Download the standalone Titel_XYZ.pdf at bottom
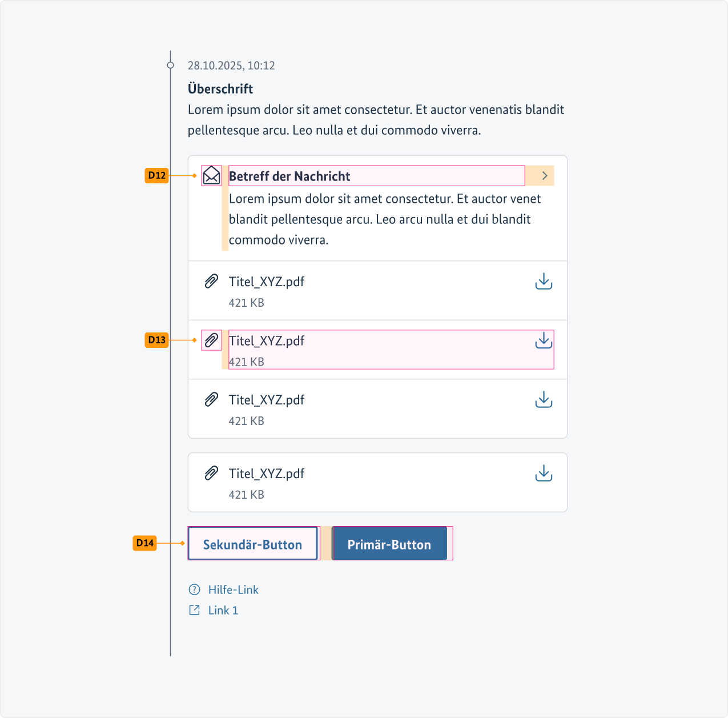Viewport: 728px width, 718px height. (x=544, y=473)
